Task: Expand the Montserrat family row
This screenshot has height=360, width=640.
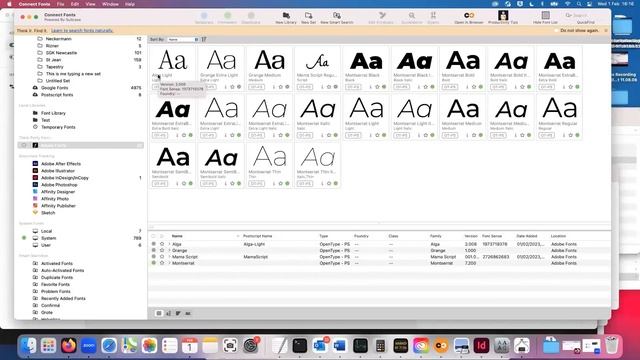Action: point(169,263)
